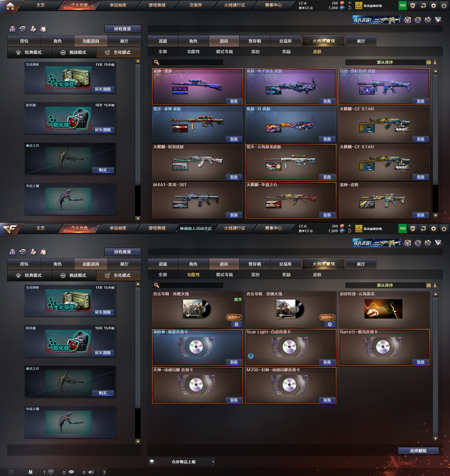Click the power icon in lower top bar
The height and width of the screenshot is (476, 450).
(x=444, y=228)
